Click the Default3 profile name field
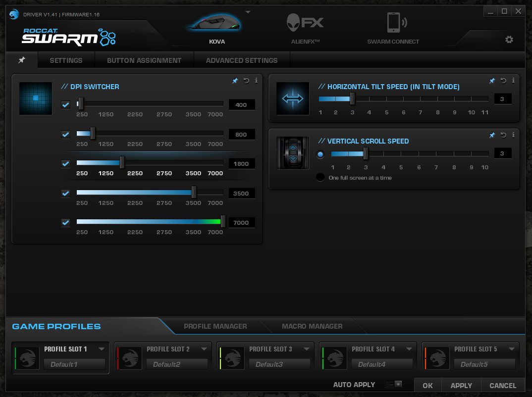 click(279, 364)
